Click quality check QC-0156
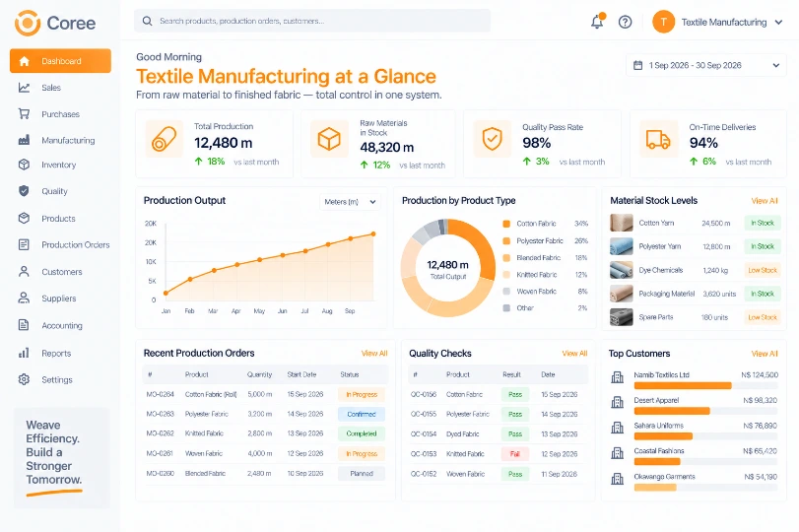 [424, 394]
